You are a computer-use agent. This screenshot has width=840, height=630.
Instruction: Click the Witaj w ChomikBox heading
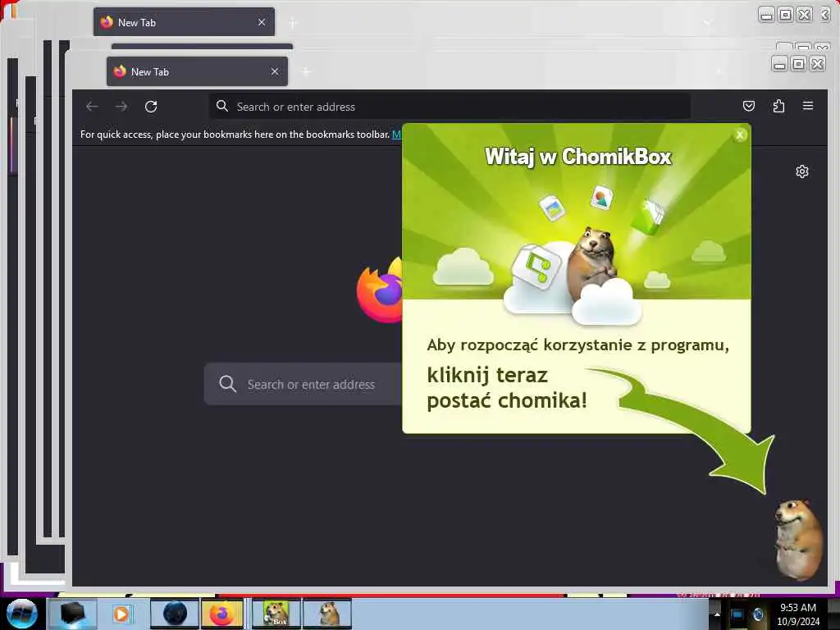[x=578, y=157]
